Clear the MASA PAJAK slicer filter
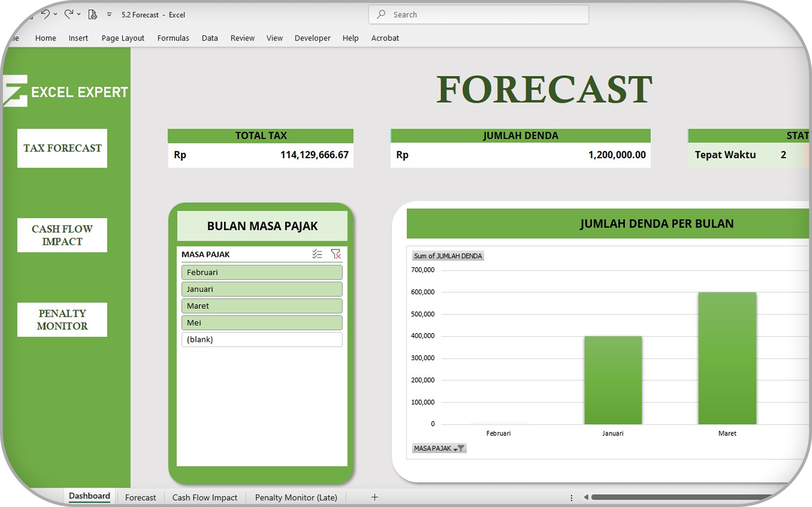This screenshot has height=507, width=812. pyautogui.click(x=336, y=254)
